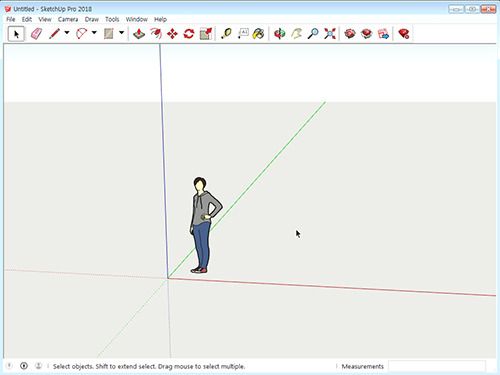Open the Help menu
This screenshot has height=375, width=500.
(x=160, y=19)
